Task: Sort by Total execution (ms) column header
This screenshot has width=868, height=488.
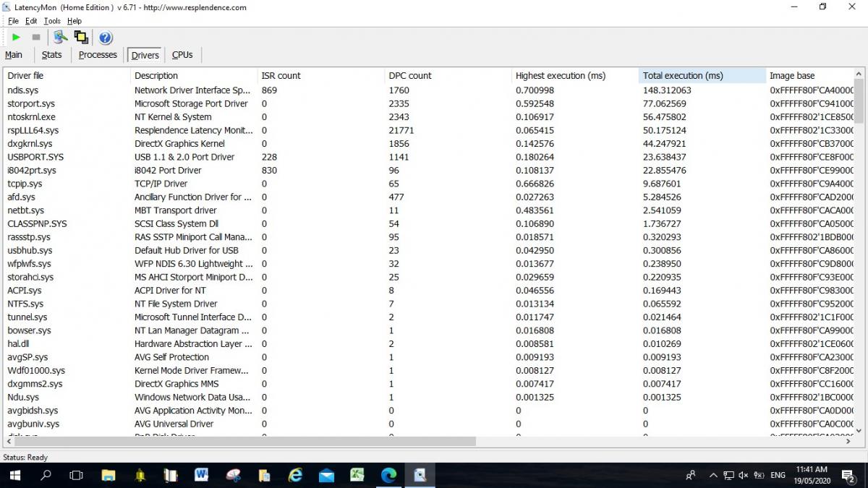Action: [x=702, y=75]
